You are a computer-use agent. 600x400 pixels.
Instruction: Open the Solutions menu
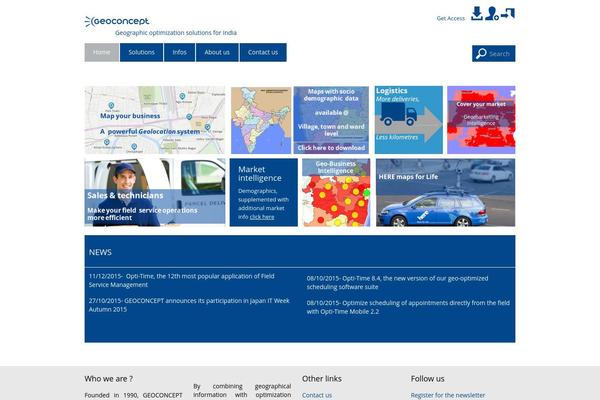point(142,52)
